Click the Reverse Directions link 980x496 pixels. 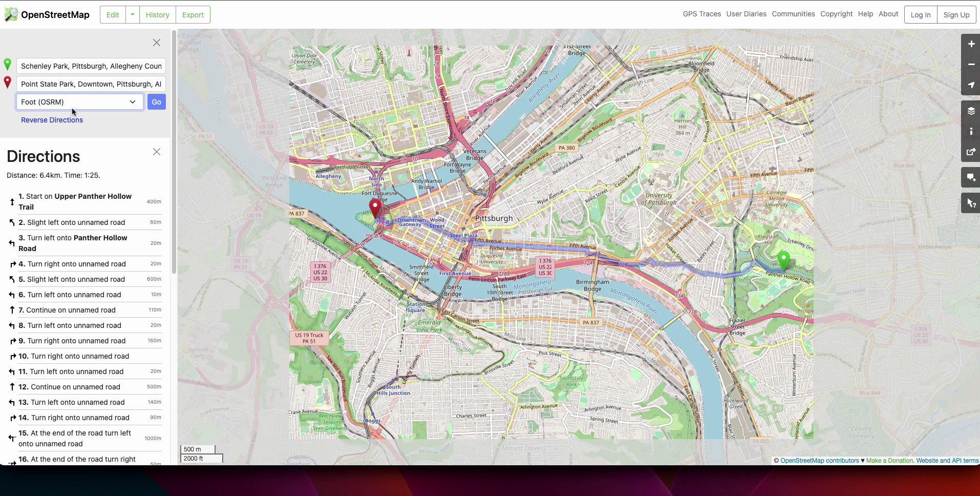coord(52,120)
